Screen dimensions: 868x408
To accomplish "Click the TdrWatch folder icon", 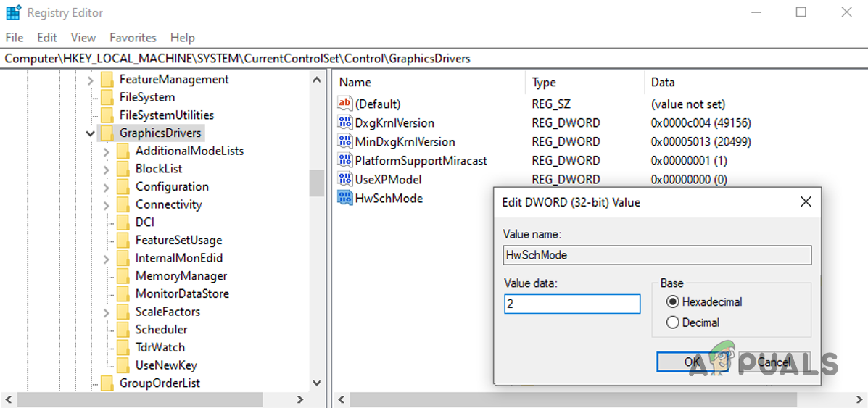I will [123, 348].
